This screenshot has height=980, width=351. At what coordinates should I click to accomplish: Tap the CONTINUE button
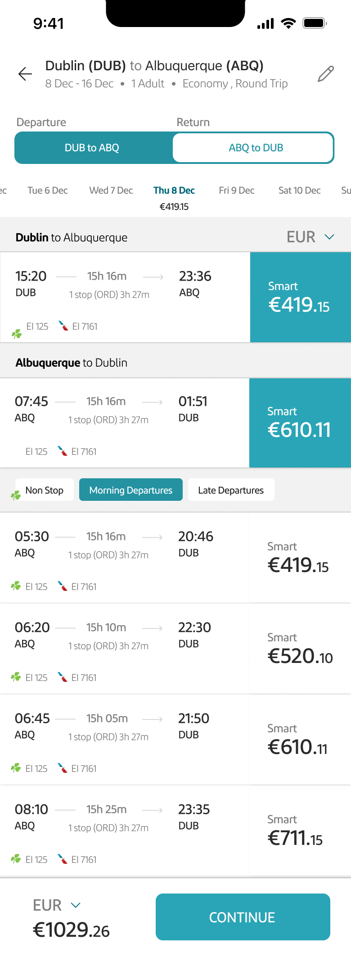pos(243,917)
